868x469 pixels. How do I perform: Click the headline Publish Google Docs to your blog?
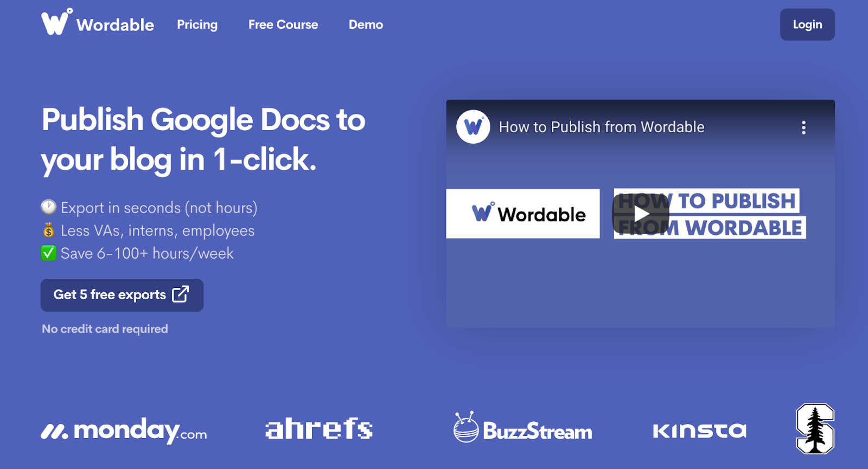pyautogui.click(x=203, y=140)
